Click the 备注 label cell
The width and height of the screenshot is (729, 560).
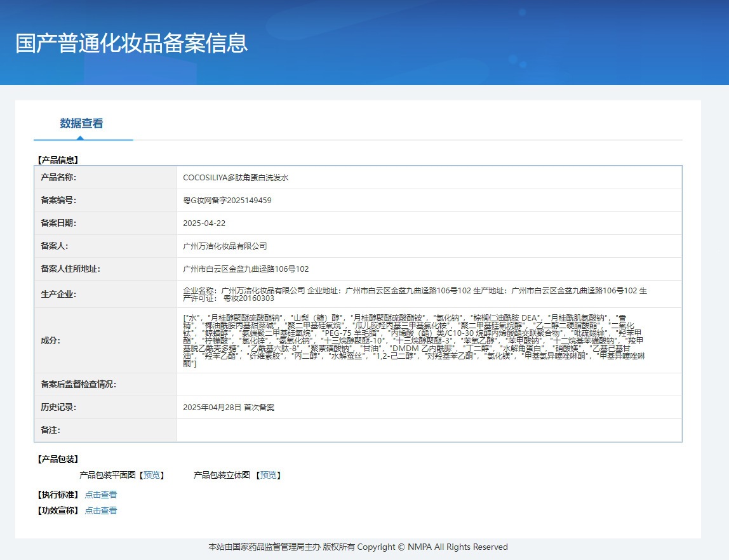tap(105, 430)
